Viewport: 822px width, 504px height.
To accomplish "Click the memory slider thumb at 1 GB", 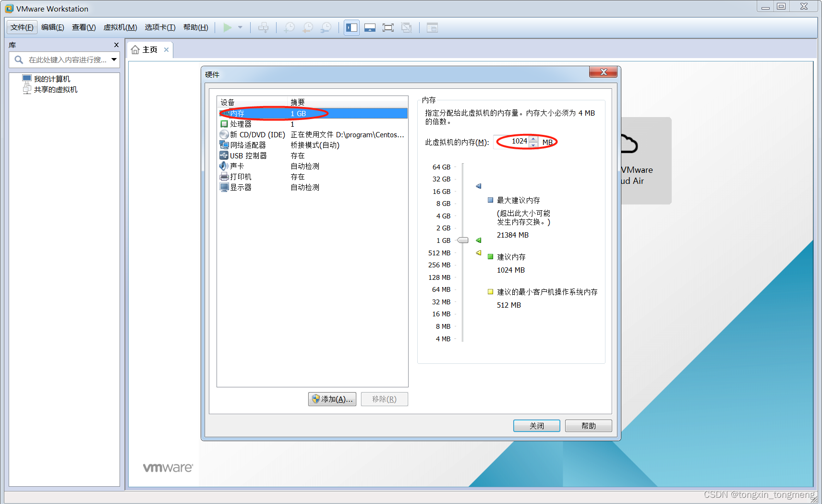I will (x=463, y=240).
